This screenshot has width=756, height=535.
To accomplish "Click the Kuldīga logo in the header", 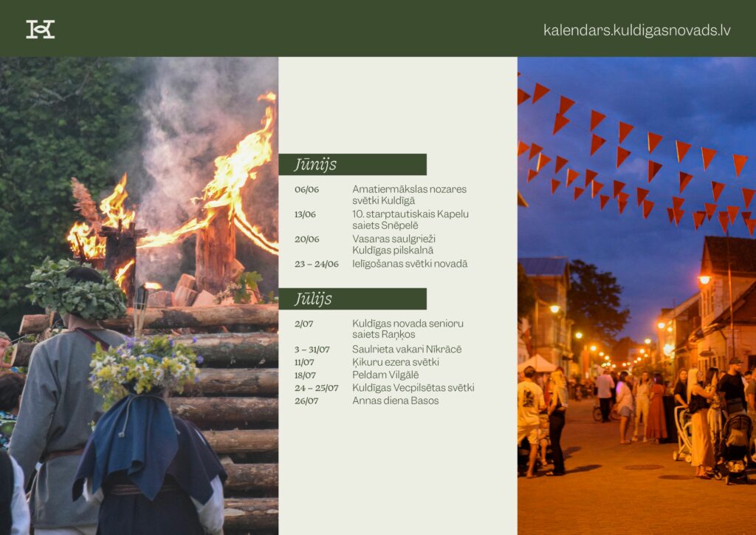I will (41, 30).
